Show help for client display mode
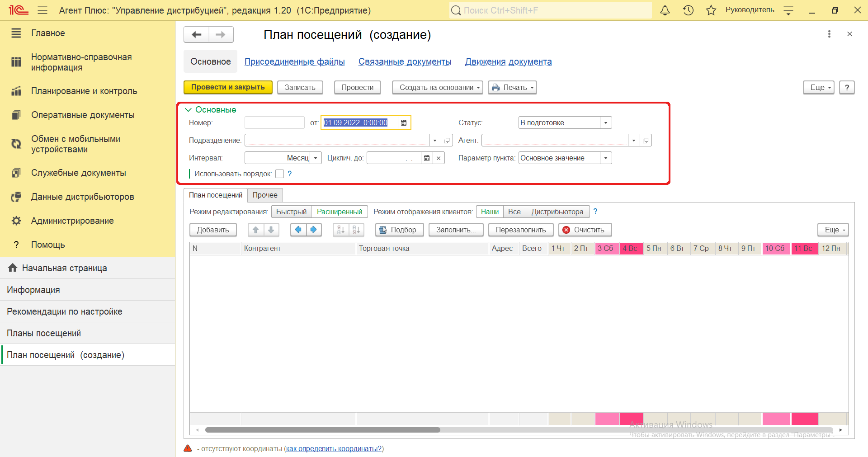The height and width of the screenshot is (457, 868). 595,212
